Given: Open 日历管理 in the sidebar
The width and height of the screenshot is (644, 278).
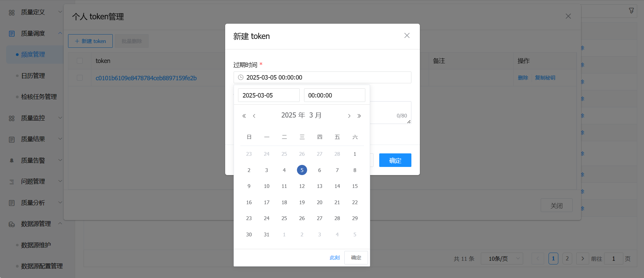Looking at the screenshot, I should point(33,76).
